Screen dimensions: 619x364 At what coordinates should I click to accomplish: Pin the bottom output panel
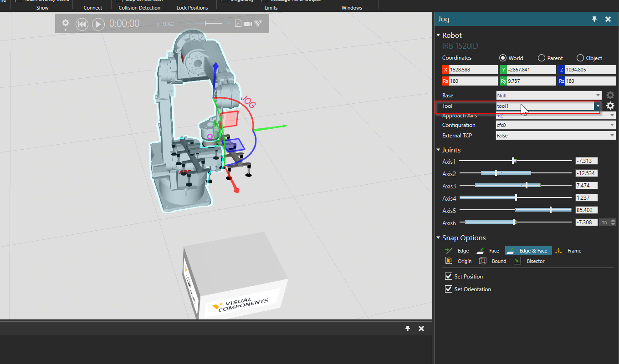408,329
